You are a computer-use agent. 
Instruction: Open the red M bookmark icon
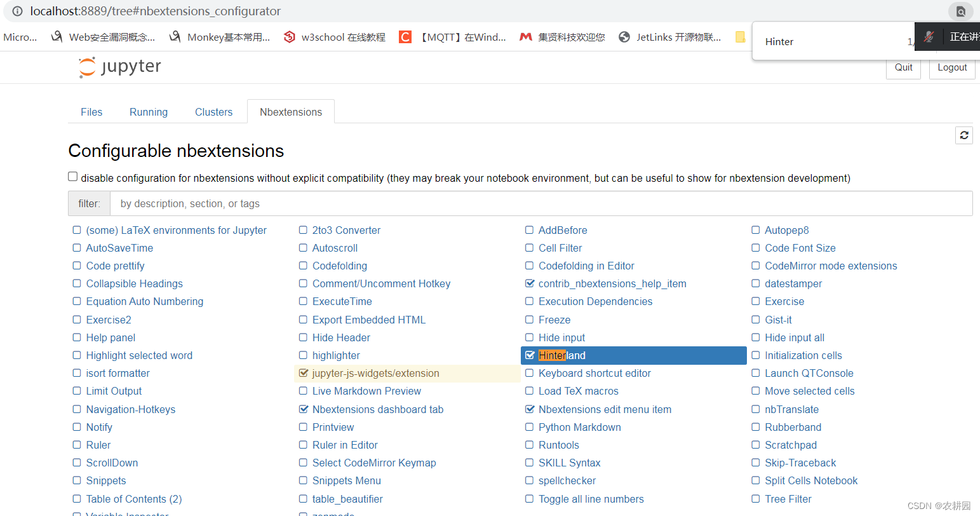(x=525, y=37)
